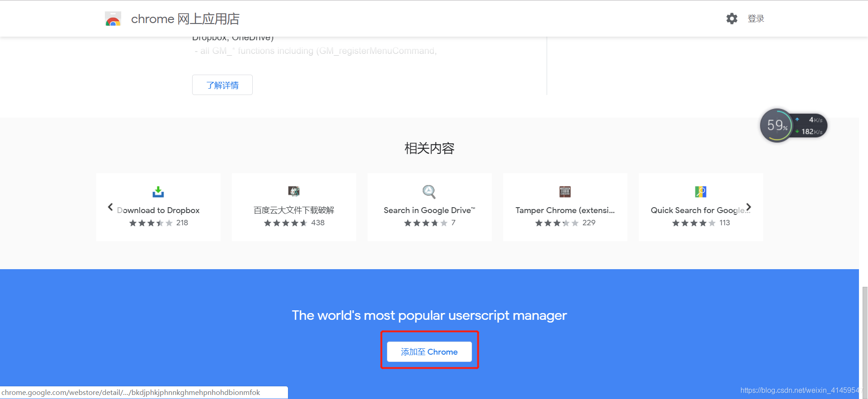This screenshot has width=868, height=399.
Task: Click the Quick Search for Google icon
Action: tap(701, 192)
